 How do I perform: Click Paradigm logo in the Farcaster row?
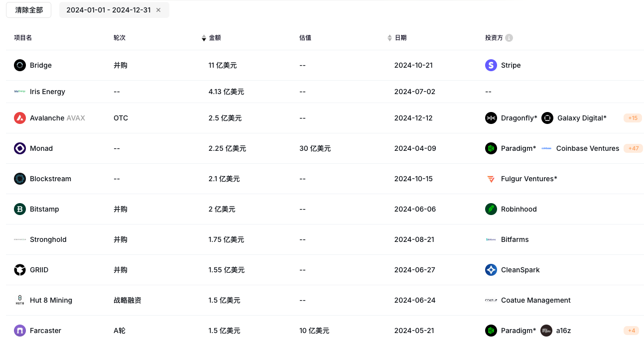[491, 331]
